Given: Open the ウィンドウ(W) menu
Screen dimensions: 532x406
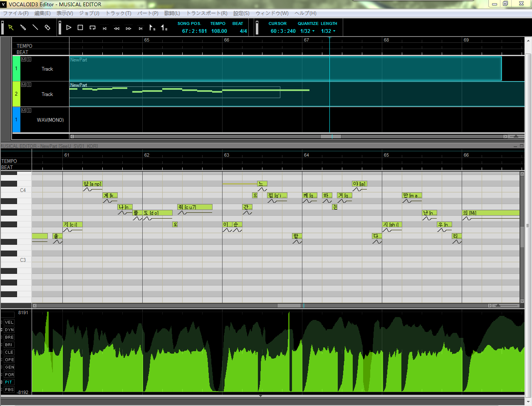Looking at the screenshot, I should 272,13.
